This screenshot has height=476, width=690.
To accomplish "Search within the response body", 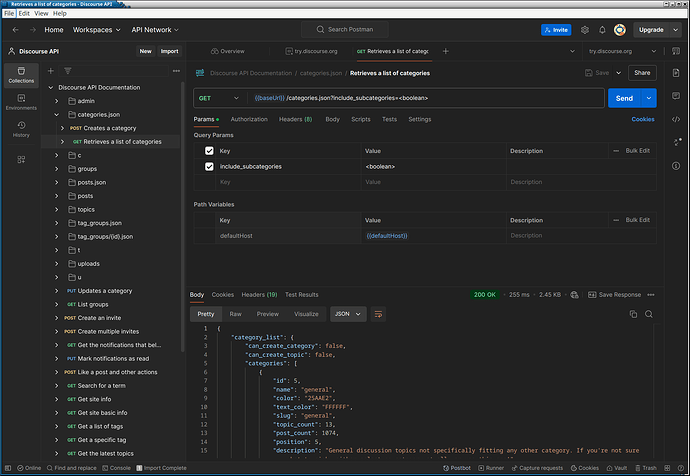I will (x=649, y=314).
